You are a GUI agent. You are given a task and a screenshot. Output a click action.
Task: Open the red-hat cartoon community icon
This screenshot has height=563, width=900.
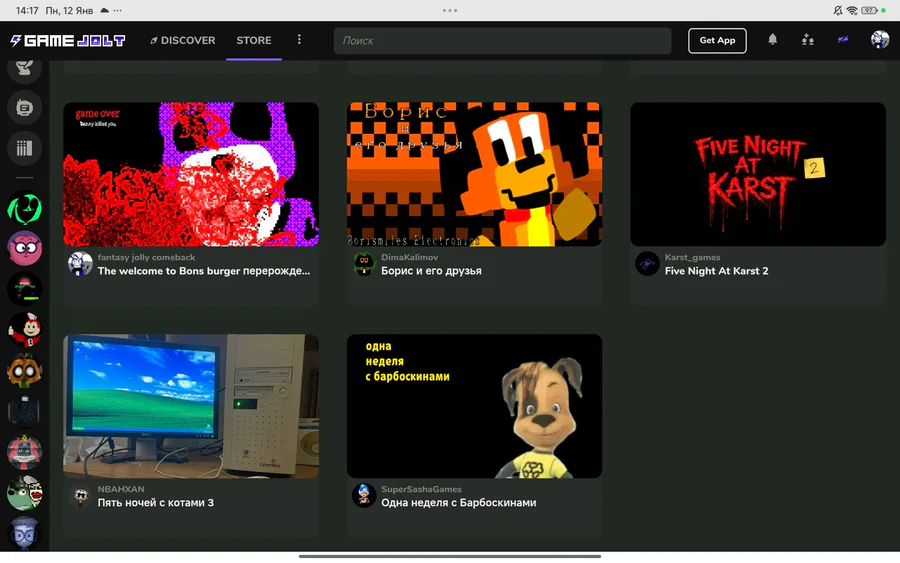click(24, 329)
